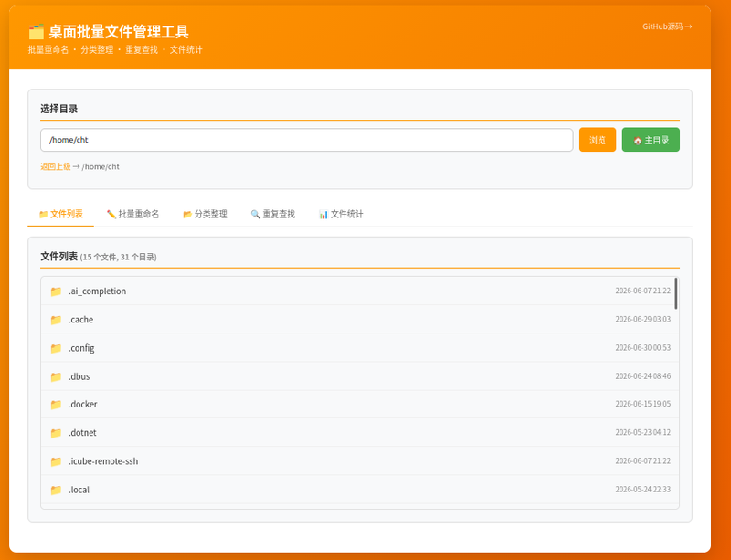The image size is (731, 560).
Task: Click the date 2026-06-24 08:46
Action: pyautogui.click(x=643, y=375)
